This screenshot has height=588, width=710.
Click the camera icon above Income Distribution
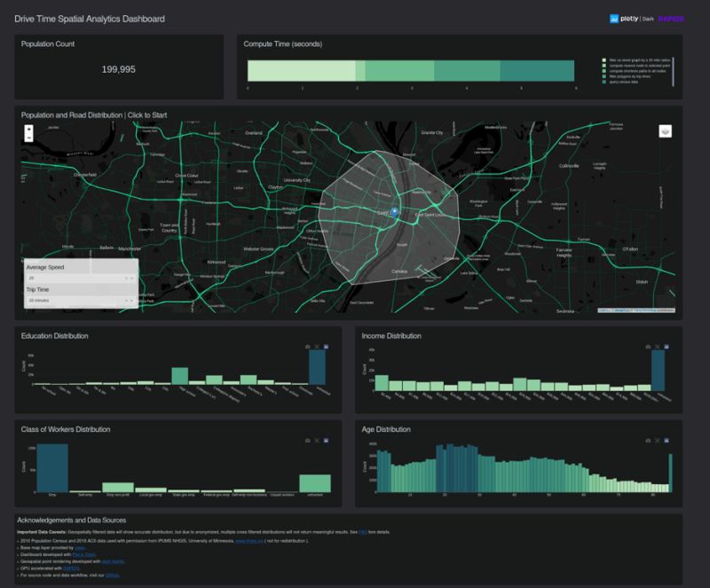[648, 346]
